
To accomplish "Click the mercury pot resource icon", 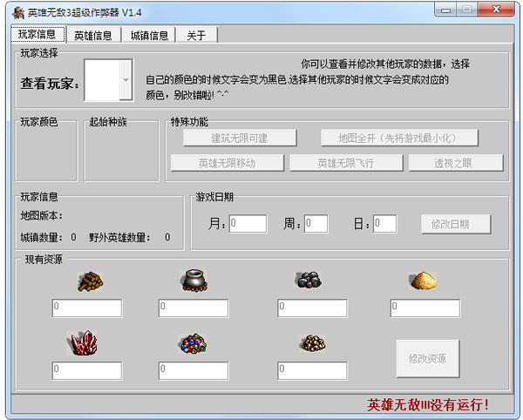I will click(193, 279).
